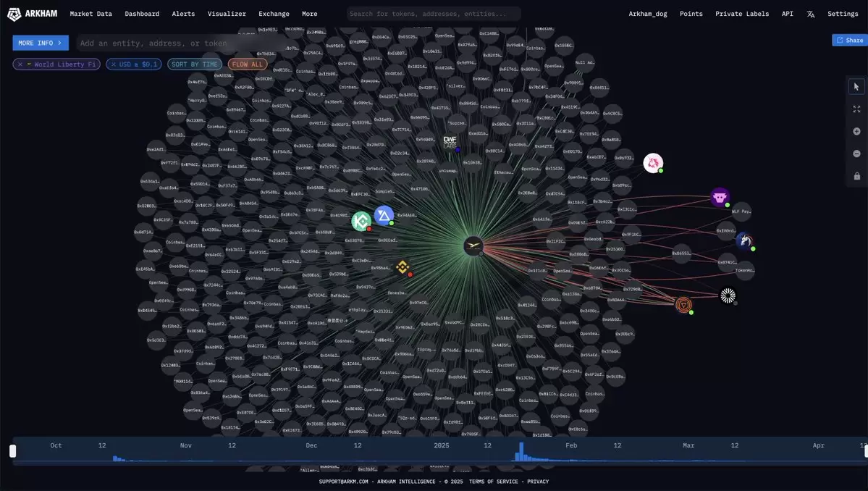The width and height of the screenshot is (868, 491).
Task: Open the Market Data menu
Action: pos(90,14)
